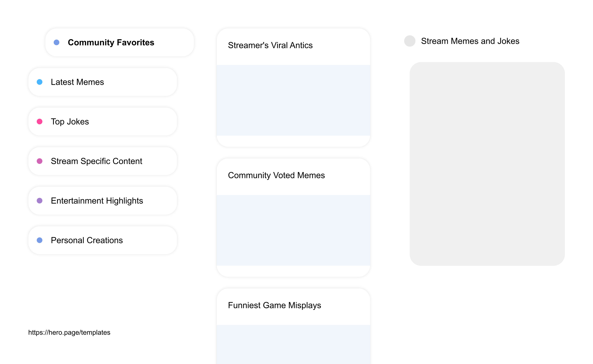593x364 pixels.
Task: Select the Community Favorites category
Action: 120,42
